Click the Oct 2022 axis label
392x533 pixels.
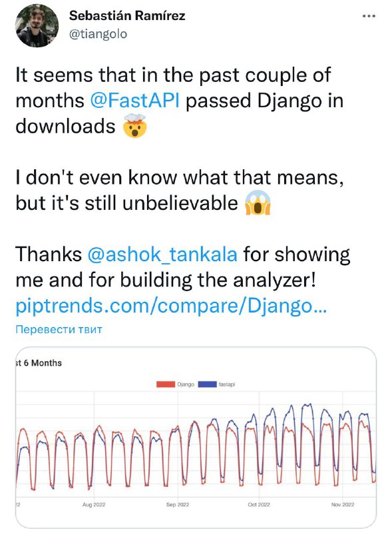tap(259, 504)
